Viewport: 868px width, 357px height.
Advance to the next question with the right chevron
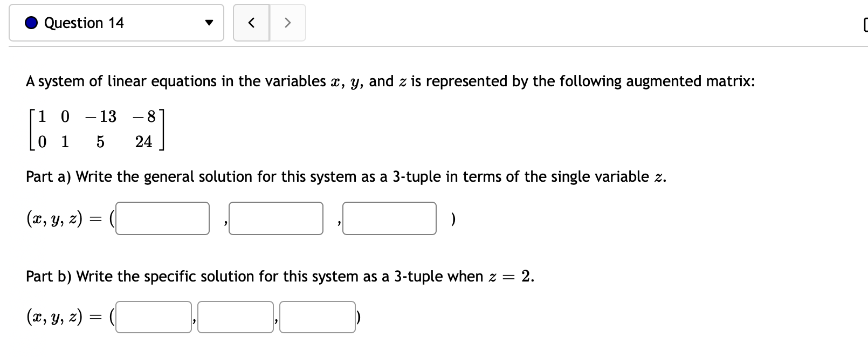[287, 23]
